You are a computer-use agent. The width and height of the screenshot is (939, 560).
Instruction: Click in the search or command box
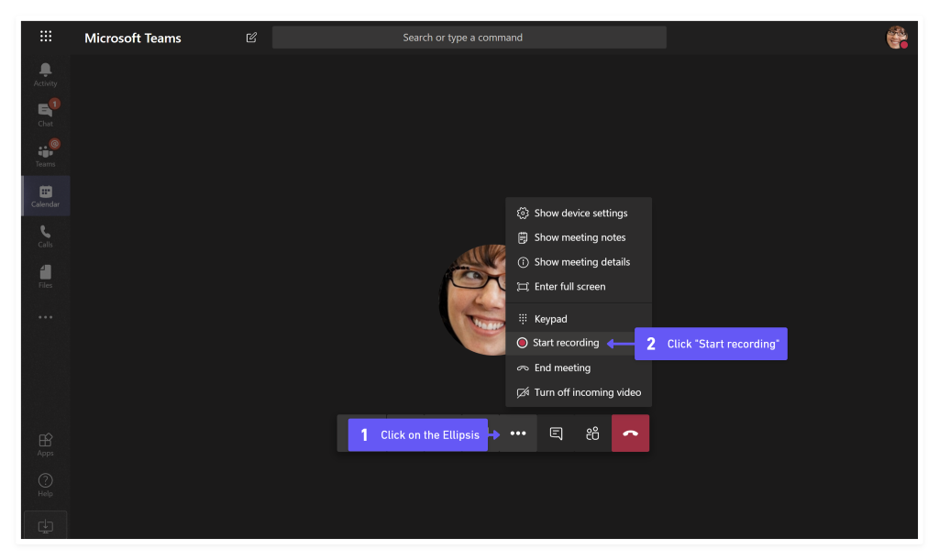[469, 37]
